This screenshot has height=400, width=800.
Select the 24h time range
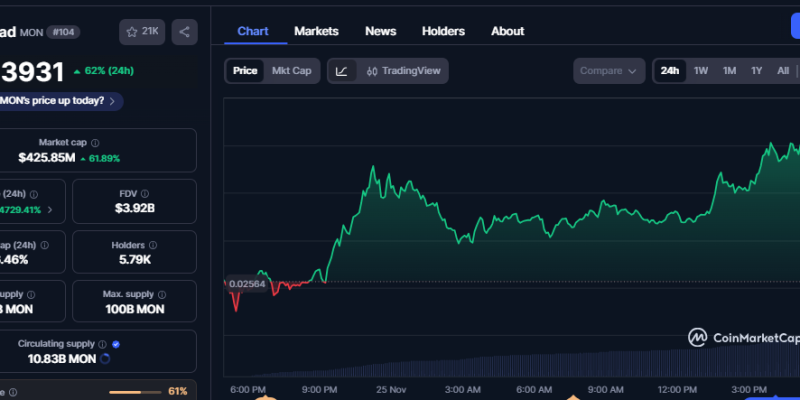tap(670, 71)
